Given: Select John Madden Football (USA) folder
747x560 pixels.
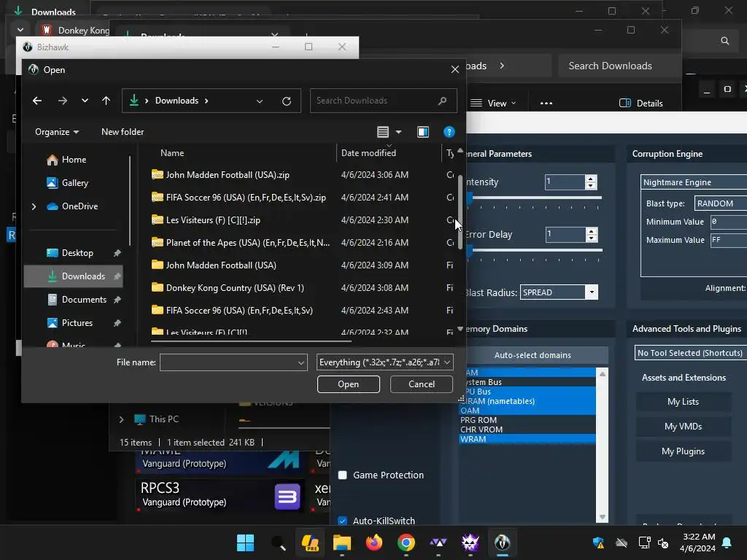Looking at the screenshot, I should [x=221, y=265].
